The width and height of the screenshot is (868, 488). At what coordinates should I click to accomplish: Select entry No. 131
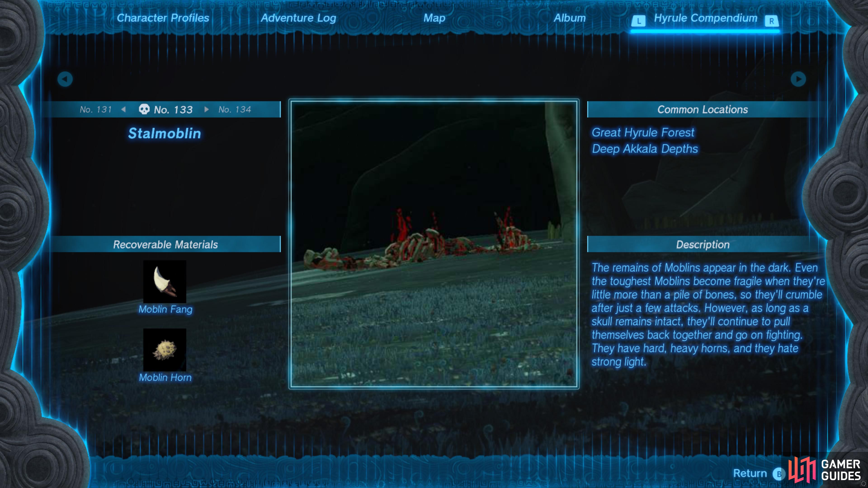point(96,109)
